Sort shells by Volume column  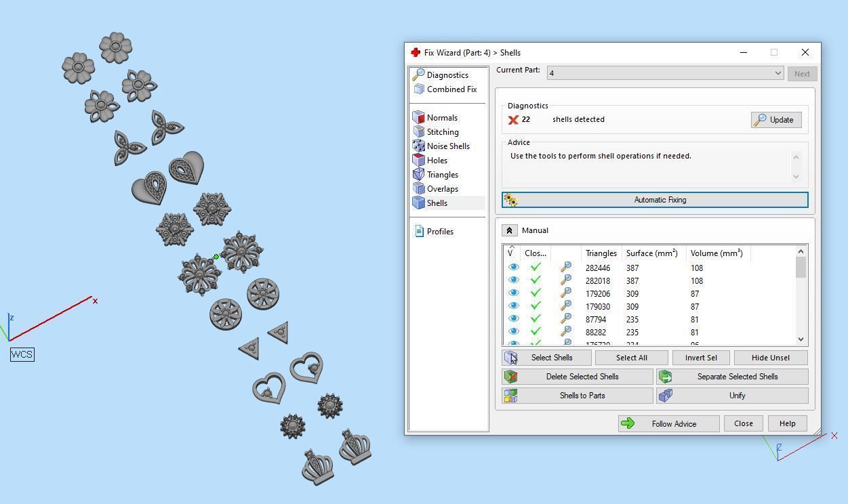click(718, 253)
